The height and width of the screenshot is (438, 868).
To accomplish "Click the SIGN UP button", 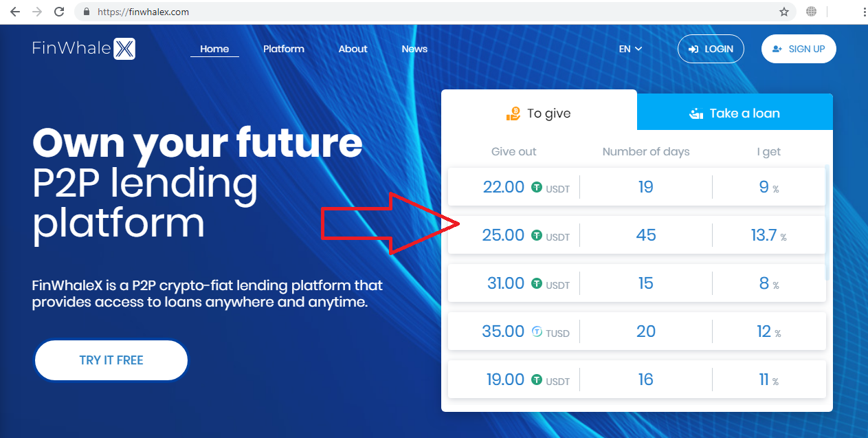I will coord(799,49).
